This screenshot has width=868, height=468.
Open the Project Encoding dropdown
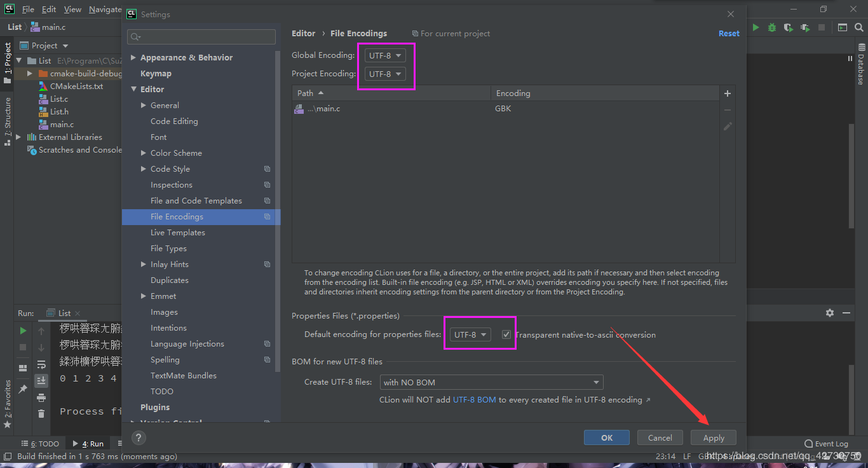click(x=385, y=74)
